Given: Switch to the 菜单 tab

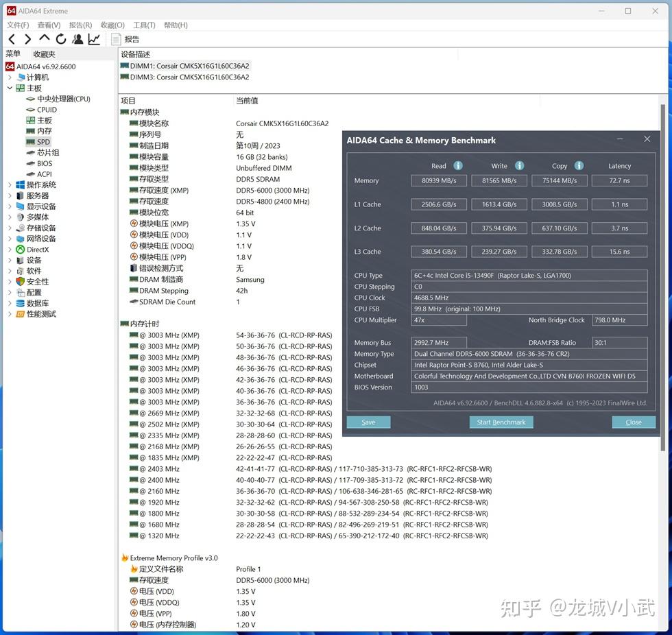Looking at the screenshot, I should [13, 54].
